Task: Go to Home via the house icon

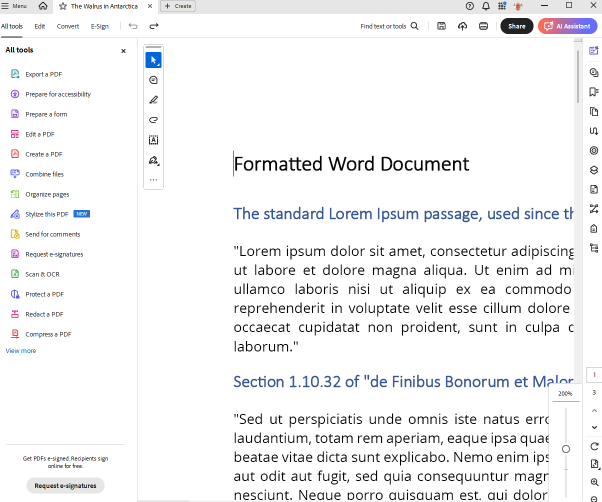Action: (43, 6)
